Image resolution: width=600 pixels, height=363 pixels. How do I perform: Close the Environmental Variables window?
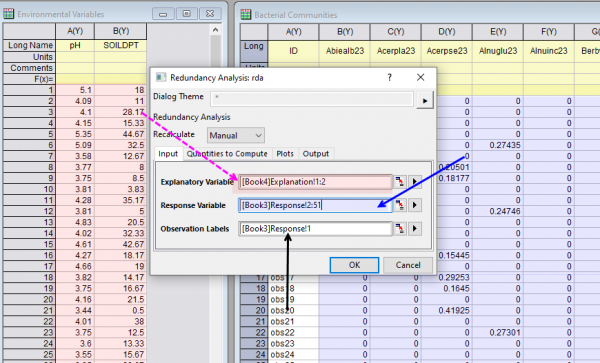coord(210,14)
